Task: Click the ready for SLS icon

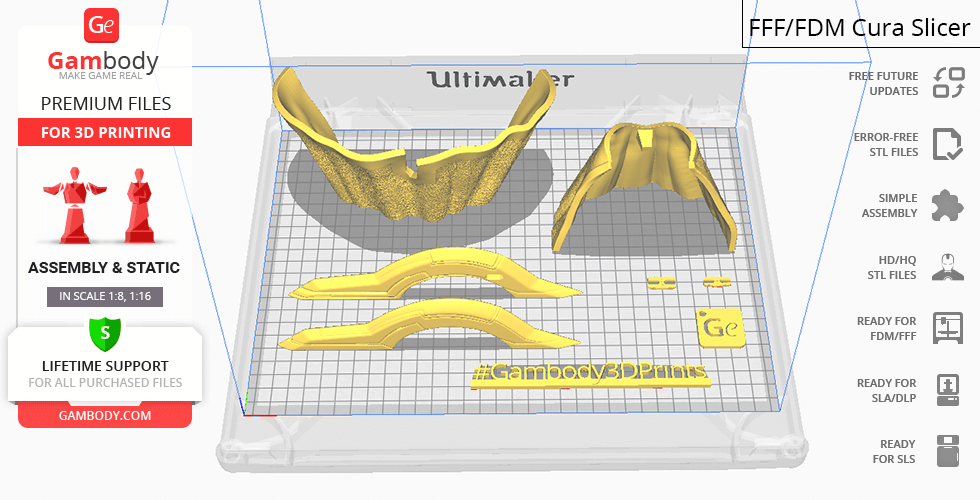Action: click(947, 451)
